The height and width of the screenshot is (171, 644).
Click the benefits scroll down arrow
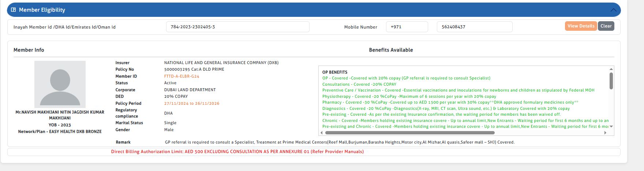tap(611, 127)
